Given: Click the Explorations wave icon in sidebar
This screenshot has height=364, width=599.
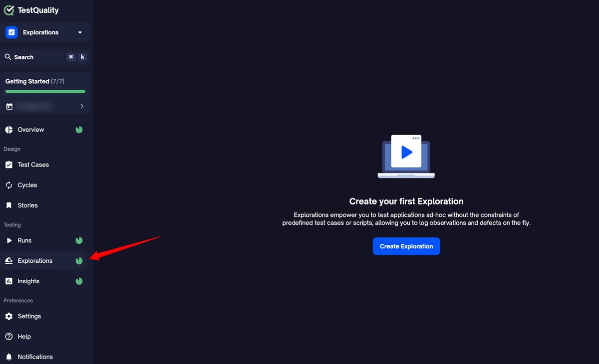Looking at the screenshot, I should tap(9, 261).
